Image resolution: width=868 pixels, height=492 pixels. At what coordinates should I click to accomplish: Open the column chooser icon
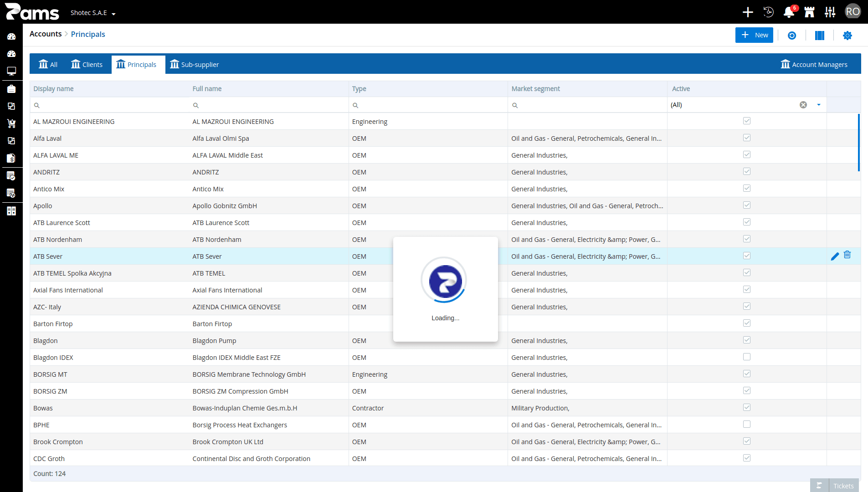(820, 36)
